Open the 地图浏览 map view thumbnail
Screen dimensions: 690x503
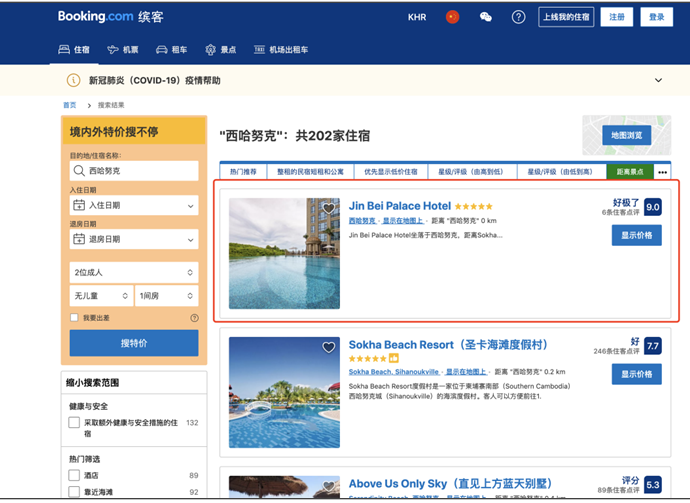626,135
